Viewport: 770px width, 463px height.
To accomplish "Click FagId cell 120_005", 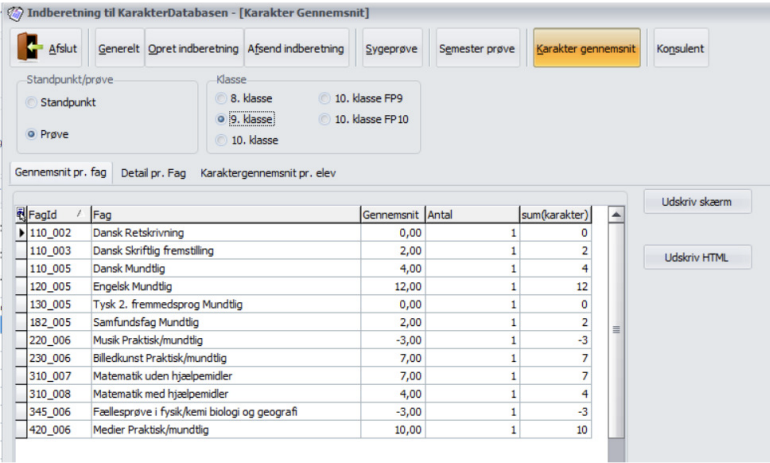I will [58, 286].
